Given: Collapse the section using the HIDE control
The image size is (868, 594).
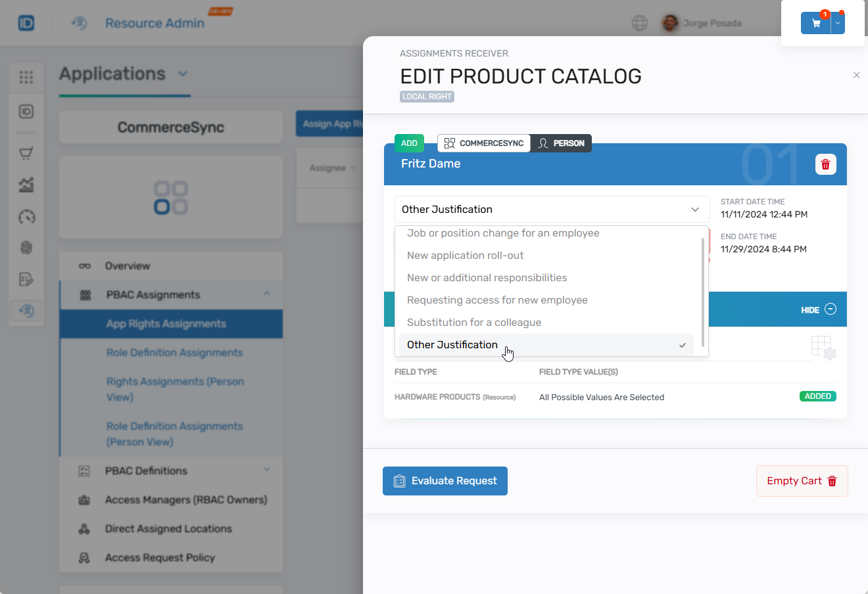Looking at the screenshot, I should point(817,309).
